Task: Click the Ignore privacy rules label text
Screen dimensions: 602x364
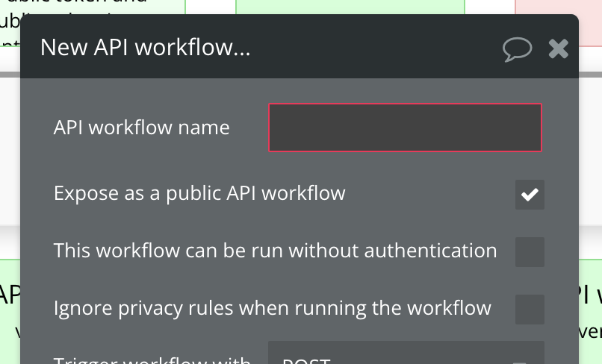Action: pyautogui.click(x=272, y=307)
